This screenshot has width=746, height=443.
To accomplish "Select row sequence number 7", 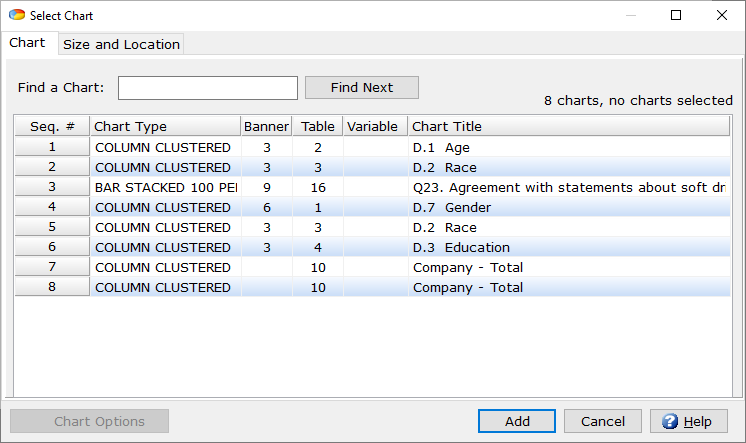I will pyautogui.click(x=52, y=267).
